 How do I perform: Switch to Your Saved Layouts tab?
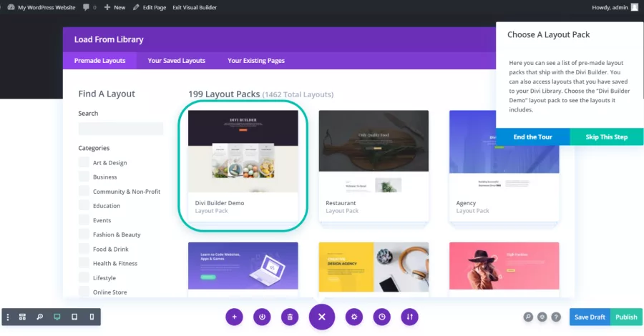point(177,60)
